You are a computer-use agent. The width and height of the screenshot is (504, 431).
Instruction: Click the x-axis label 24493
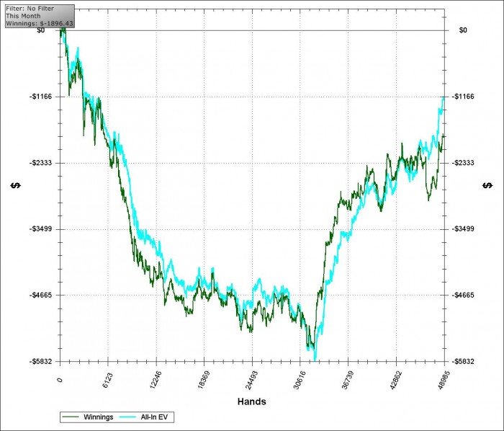point(252,381)
